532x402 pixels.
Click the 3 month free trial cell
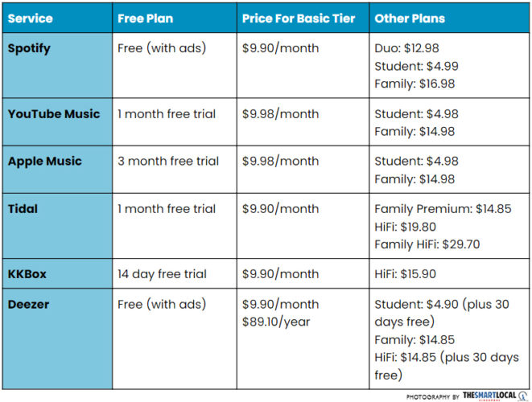(168, 162)
